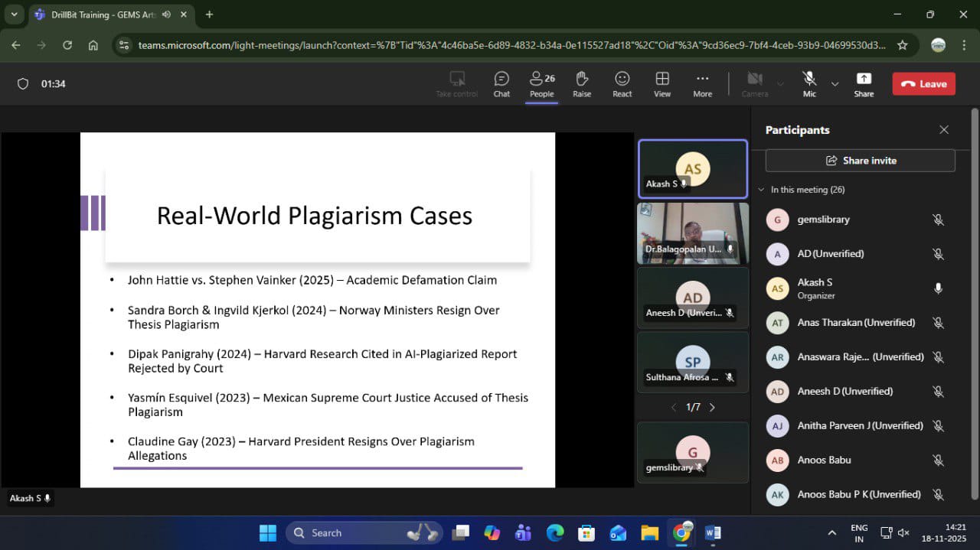Turn on the Camera

(754, 83)
